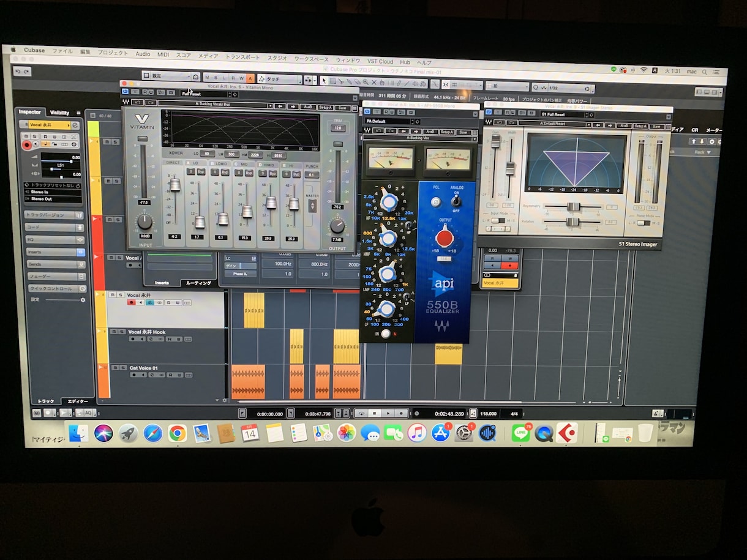
Task: Click the tempo field showing 118.000
Action: point(488,414)
